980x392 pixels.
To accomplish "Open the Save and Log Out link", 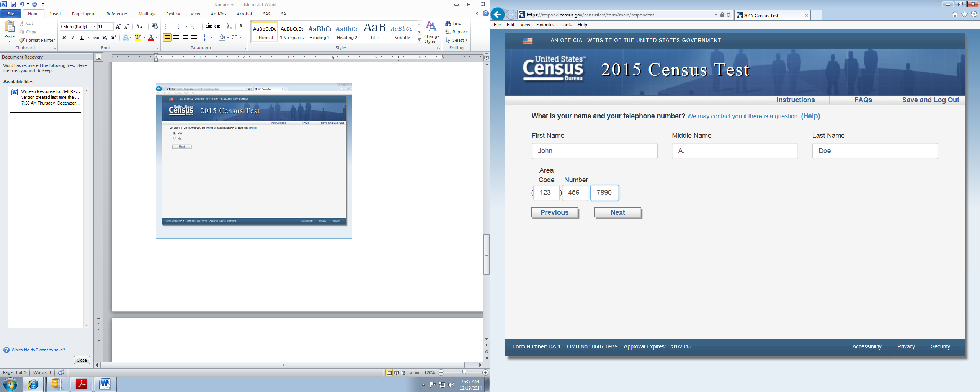I will click(931, 100).
